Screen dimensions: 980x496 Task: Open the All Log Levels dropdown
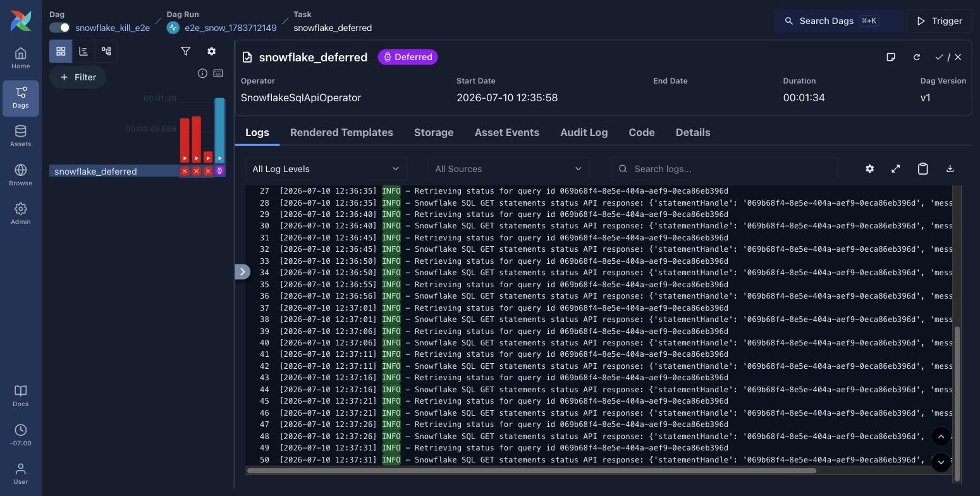[326, 169]
